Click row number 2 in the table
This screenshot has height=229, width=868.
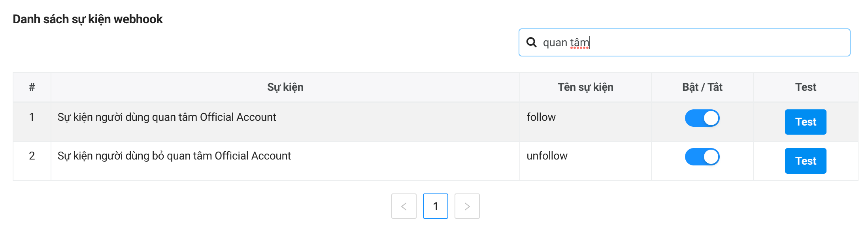pyautogui.click(x=32, y=156)
